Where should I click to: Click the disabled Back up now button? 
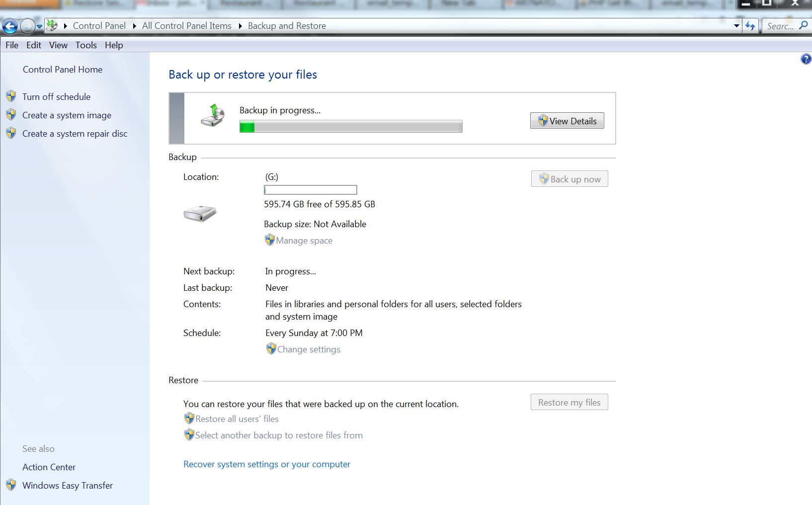[569, 179]
